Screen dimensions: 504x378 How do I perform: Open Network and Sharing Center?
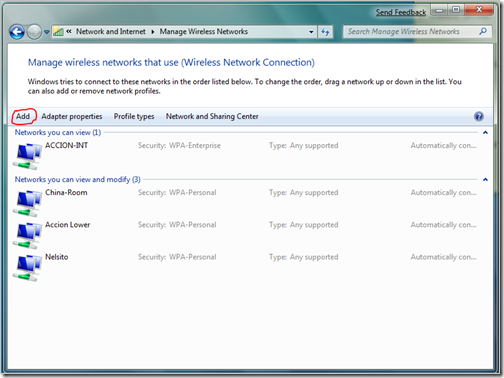click(x=212, y=116)
